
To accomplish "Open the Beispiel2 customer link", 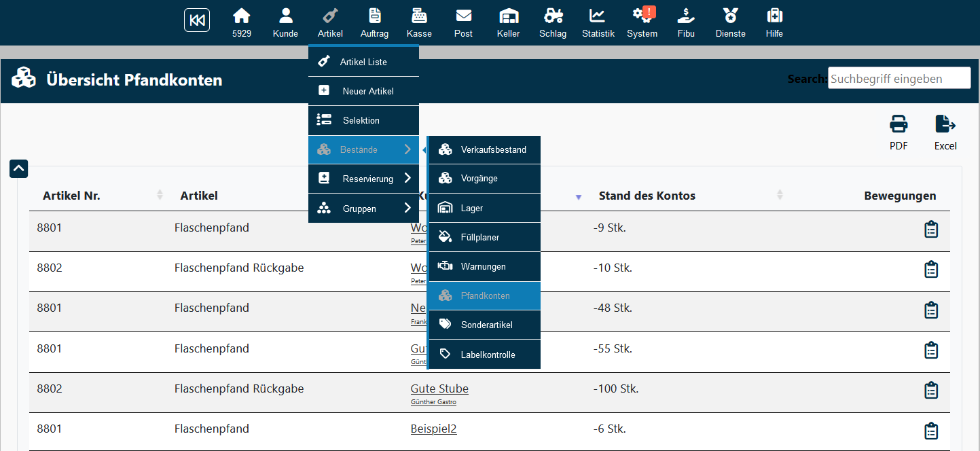I will click(433, 429).
